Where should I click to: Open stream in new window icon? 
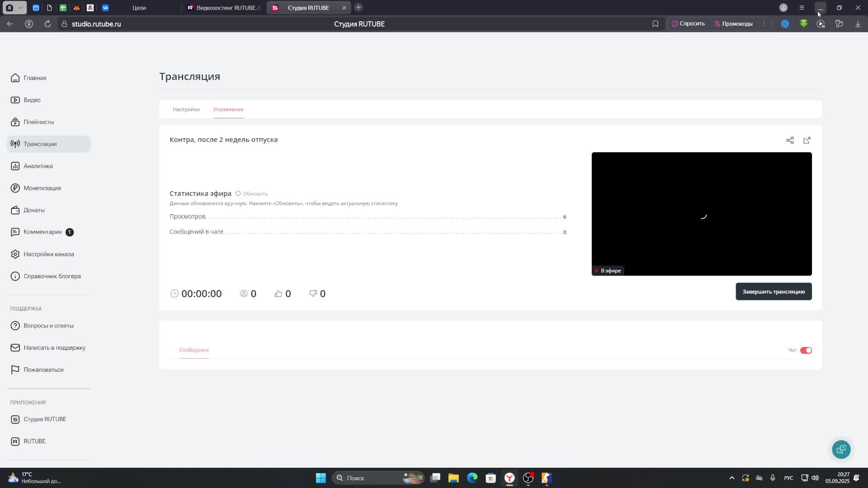coord(807,141)
